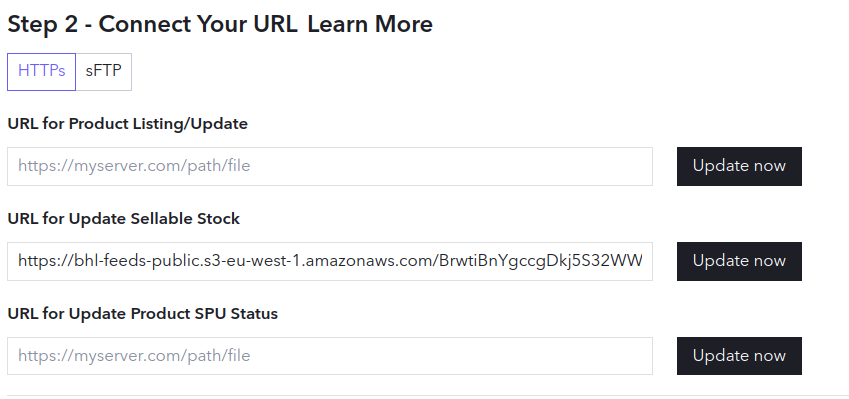This screenshot has width=849, height=399.
Task: Trigger the topmost Update now button
Action: (x=739, y=166)
